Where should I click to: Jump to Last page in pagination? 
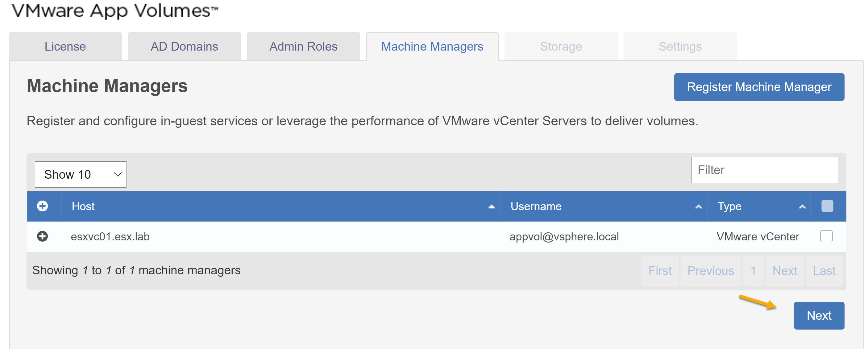(824, 271)
